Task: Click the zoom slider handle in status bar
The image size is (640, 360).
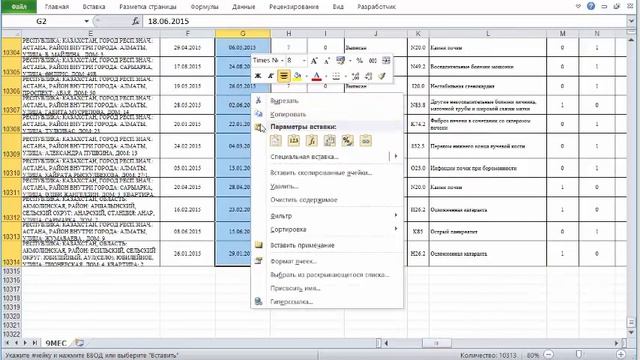Action: (578, 355)
